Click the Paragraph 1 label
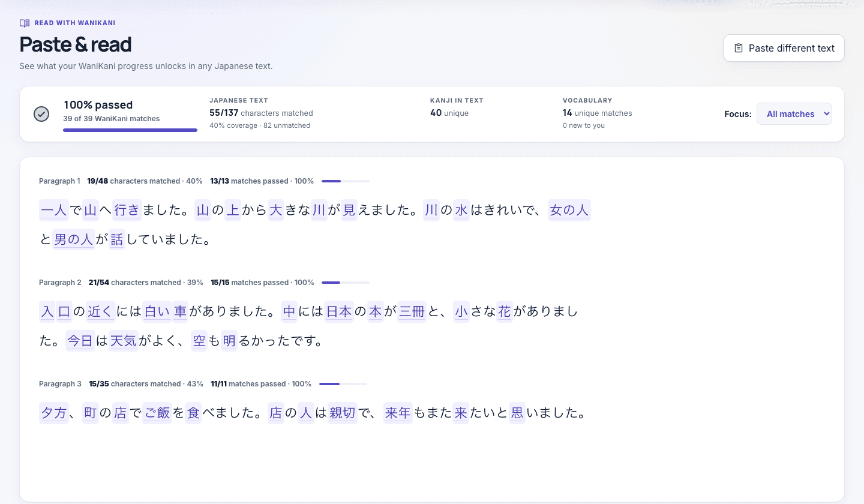The height and width of the screenshot is (504, 864). point(59,181)
